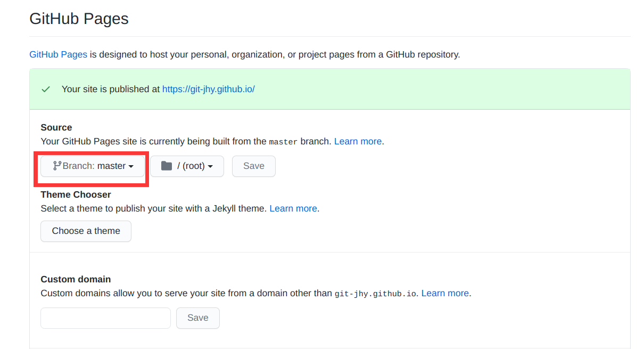Open the Branch: master dropdown

[x=93, y=166]
